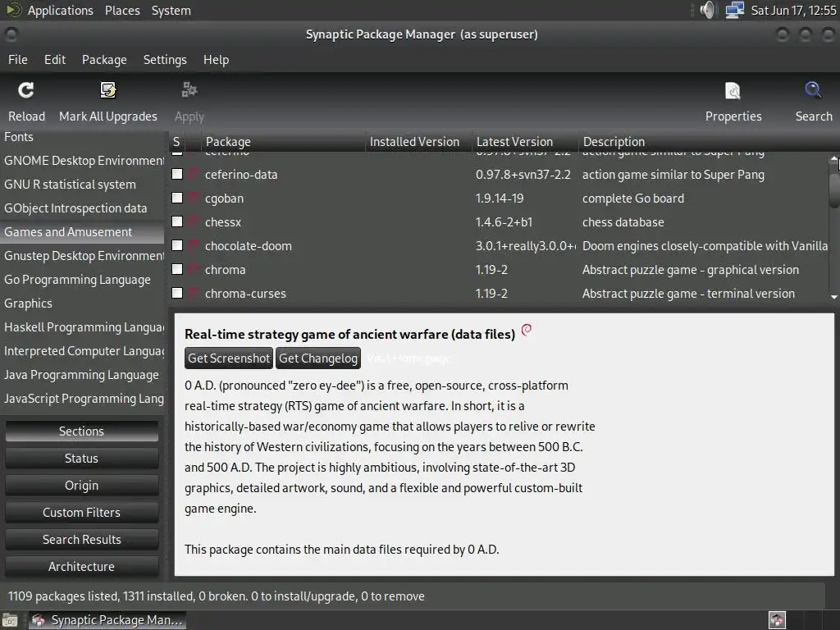Select Games and Amusement section
The width and height of the screenshot is (840, 630).
(82, 232)
